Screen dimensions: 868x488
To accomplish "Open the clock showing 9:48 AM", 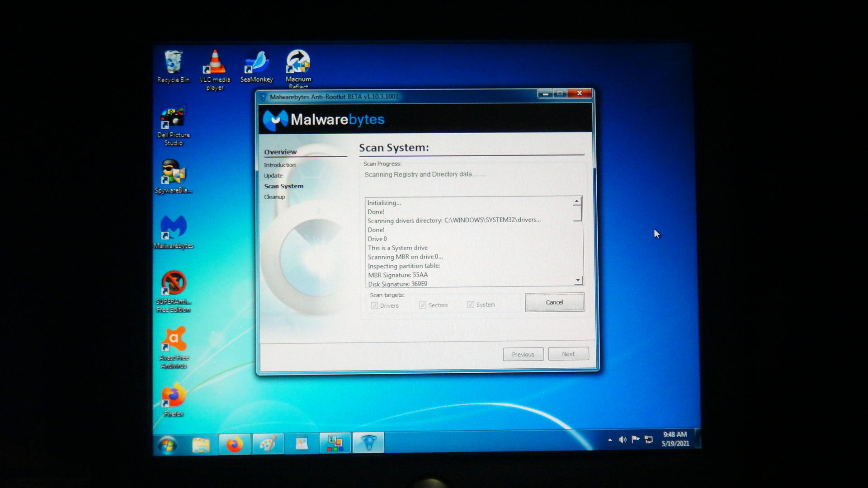I will (675, 439).
